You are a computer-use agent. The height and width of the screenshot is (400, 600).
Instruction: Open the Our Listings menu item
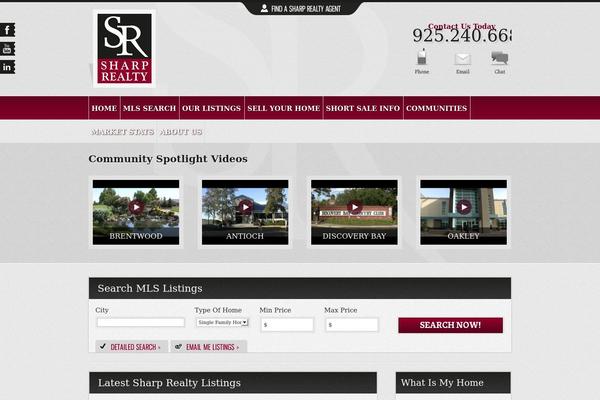tap(211, 108)
